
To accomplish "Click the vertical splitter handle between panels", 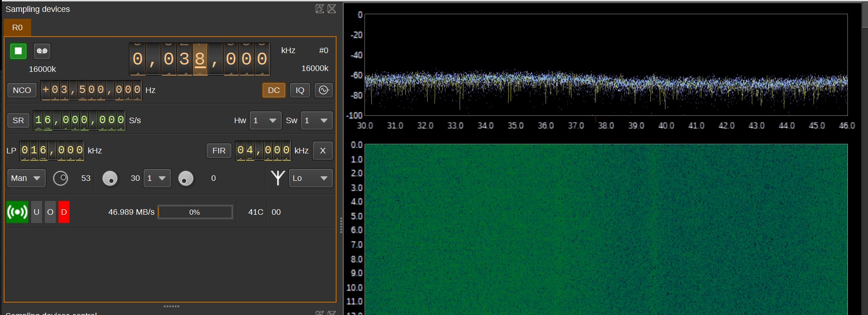I will click(341, 225).
